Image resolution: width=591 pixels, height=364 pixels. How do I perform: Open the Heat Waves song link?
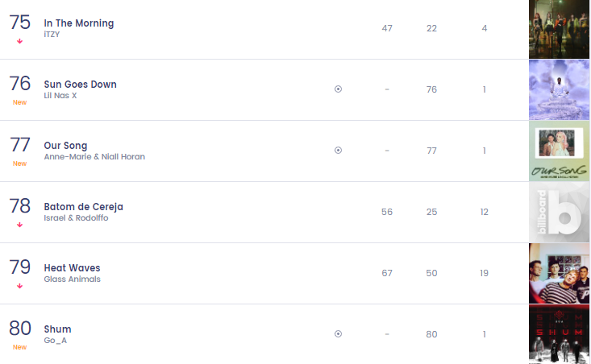(x=72, y=268)
